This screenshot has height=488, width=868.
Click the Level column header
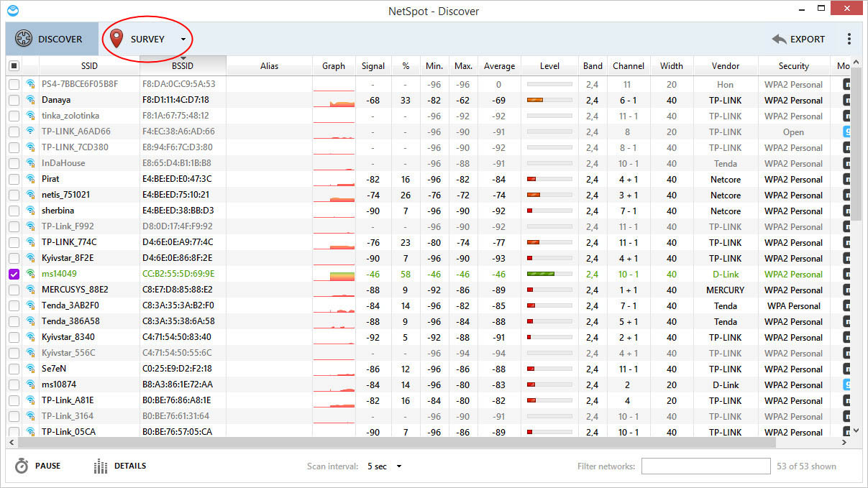549,65
